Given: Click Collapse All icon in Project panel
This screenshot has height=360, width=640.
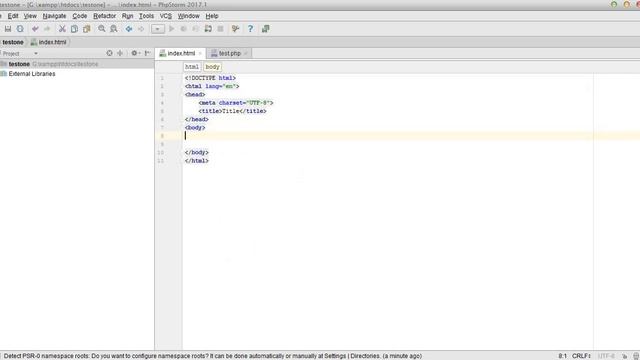Looking at the screenshot, I should (x=120, y=53).
